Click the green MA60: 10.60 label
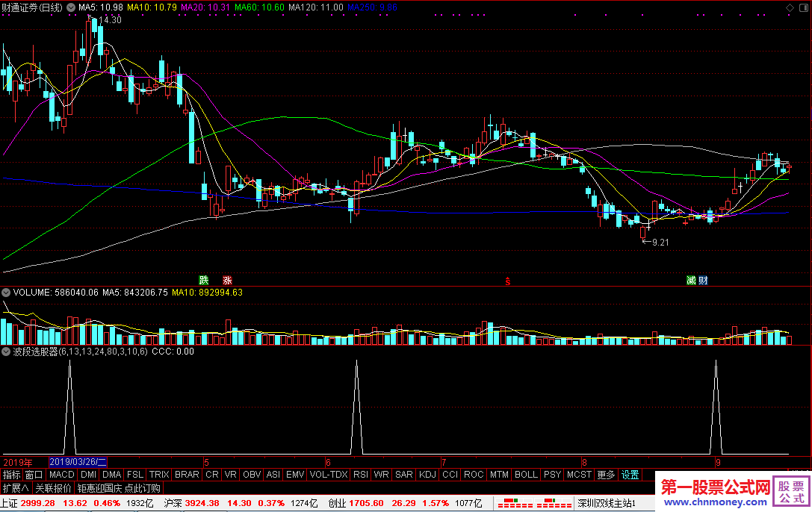Viewport: 812px width, 512px height. pos(259,7)
